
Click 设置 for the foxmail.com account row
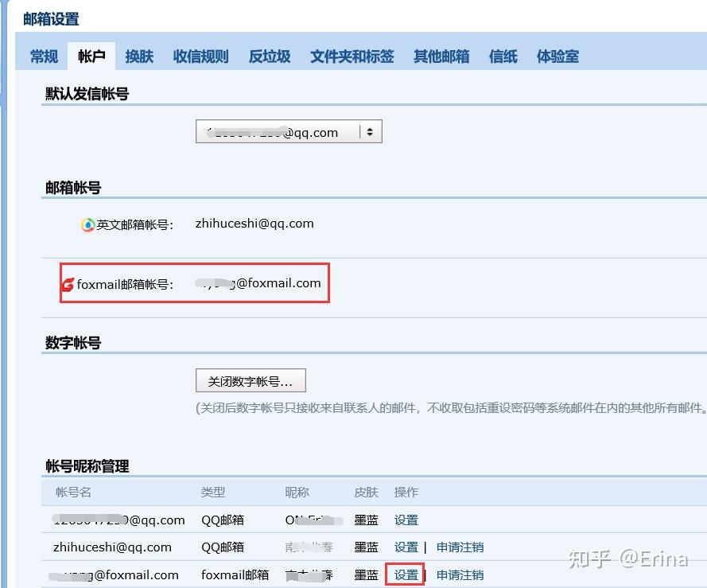(x=406, y=574)
